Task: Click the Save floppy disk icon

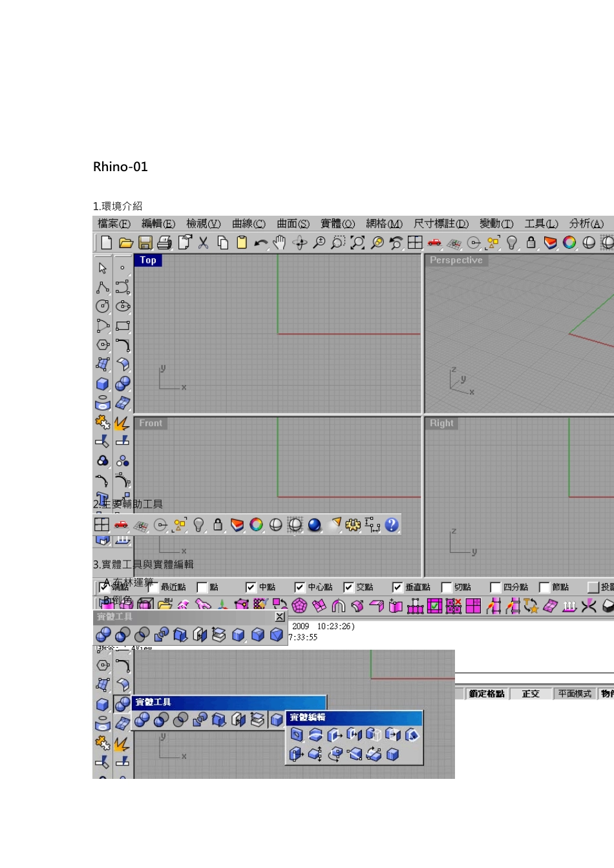Action: (x=145, y=243)
